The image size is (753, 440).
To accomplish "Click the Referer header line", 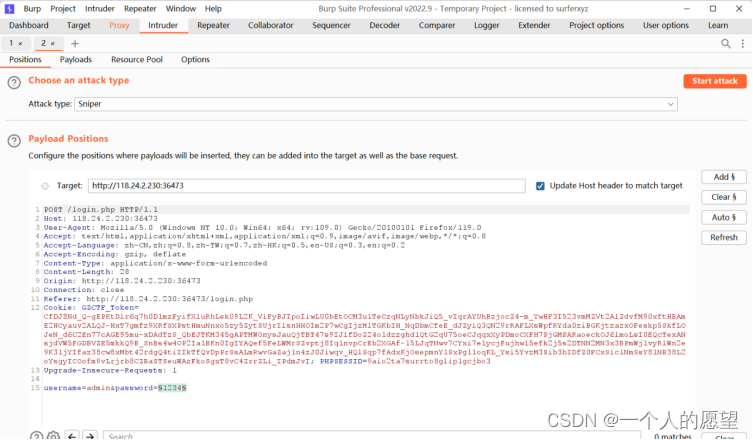I will (148, 299).
